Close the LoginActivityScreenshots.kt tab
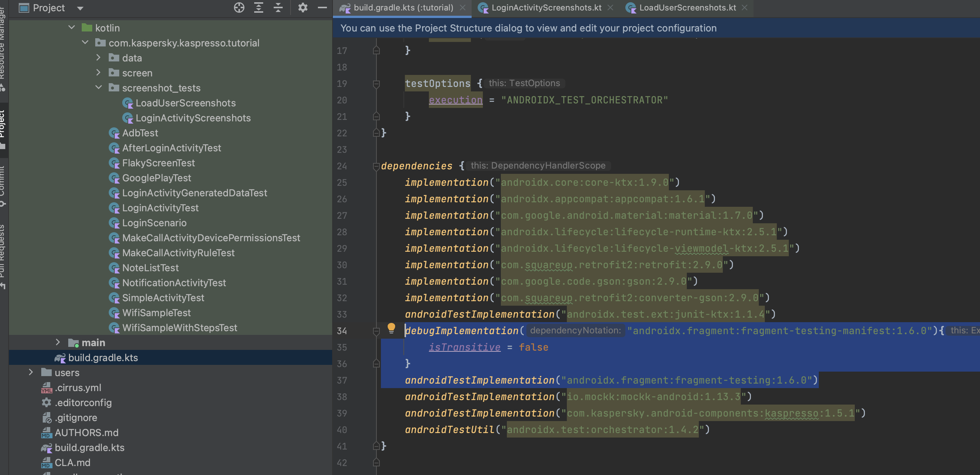980x475 pixels. [x=610, y=7]
